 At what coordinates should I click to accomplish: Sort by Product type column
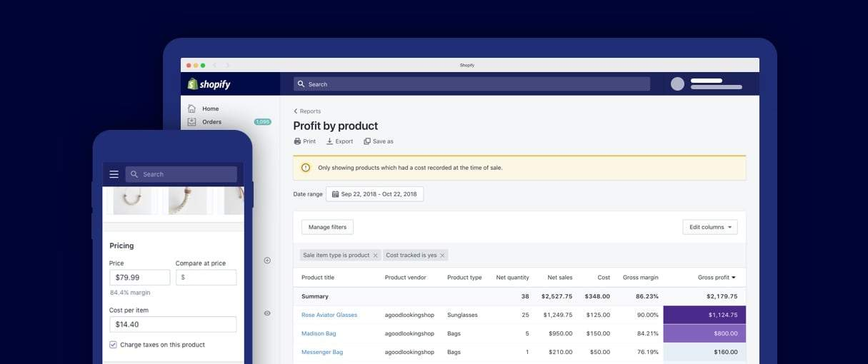click(x=464, y=278)
